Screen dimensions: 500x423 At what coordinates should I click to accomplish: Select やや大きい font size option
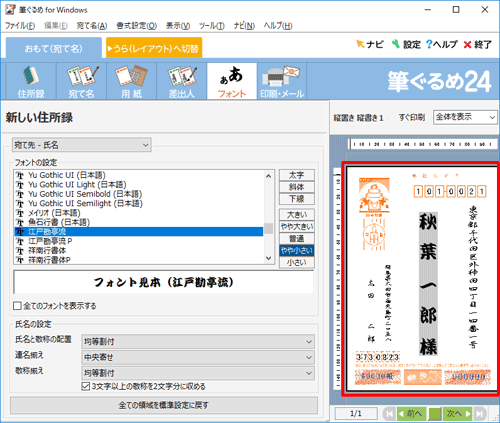coord(297,227)
